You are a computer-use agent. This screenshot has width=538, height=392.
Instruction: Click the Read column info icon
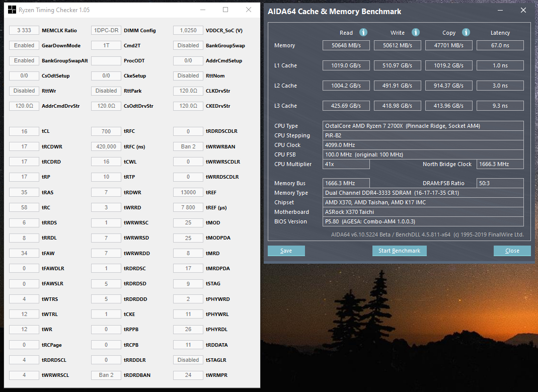point(363,32)
